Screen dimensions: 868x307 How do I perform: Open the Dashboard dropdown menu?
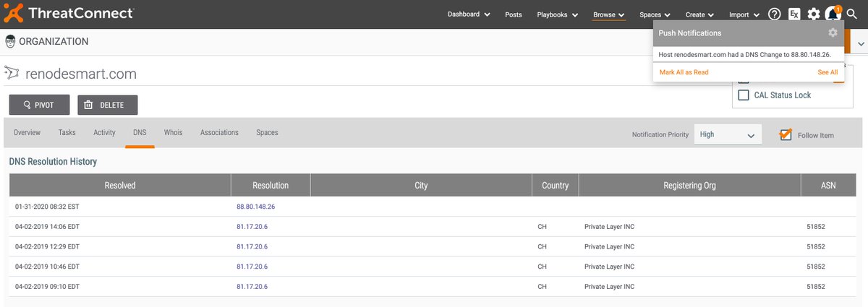(469, 14)
